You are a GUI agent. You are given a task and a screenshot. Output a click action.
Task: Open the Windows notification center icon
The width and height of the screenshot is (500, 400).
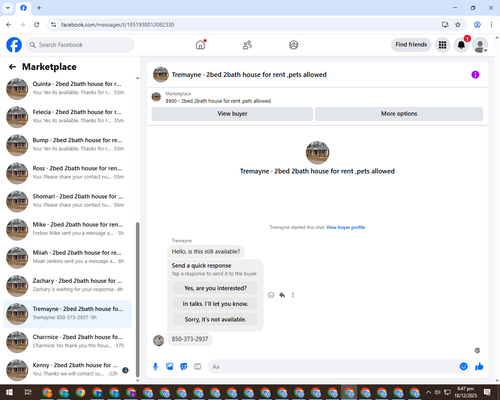pyautogui.click(x=487, y=392)
